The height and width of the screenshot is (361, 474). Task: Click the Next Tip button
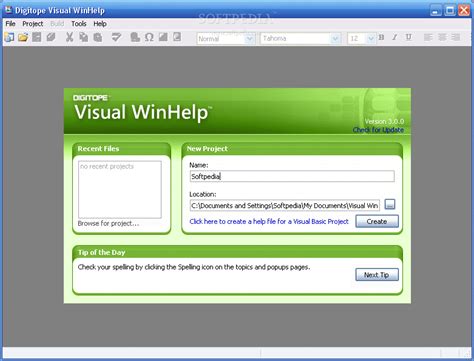[x=377, y=275]
